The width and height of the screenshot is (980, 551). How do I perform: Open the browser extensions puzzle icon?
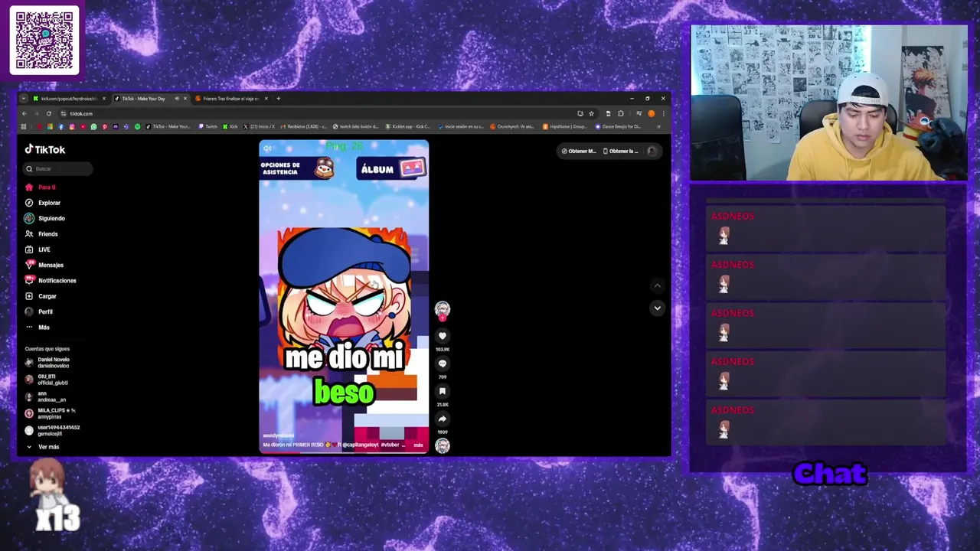tap(620, 113)
